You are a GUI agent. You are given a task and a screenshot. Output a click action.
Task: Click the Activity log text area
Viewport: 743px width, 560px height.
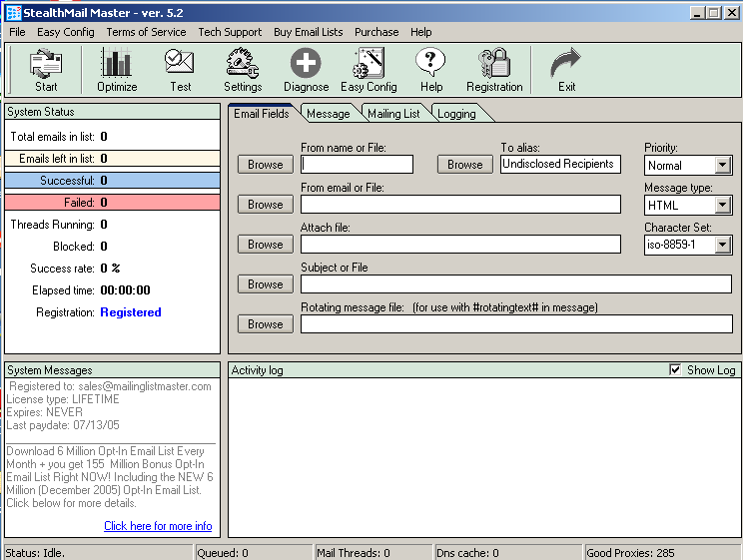[x=484, y=457]
